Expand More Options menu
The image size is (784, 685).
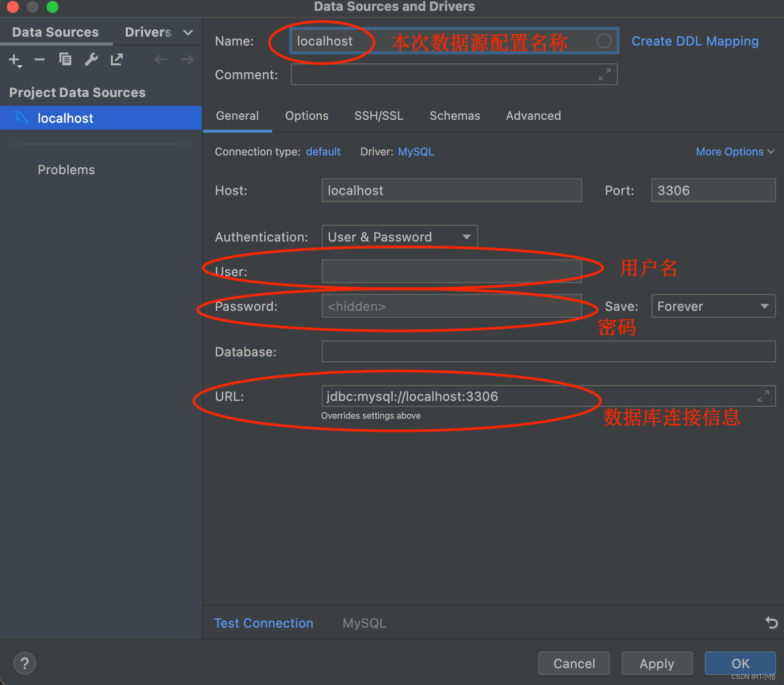coord(735,152)
